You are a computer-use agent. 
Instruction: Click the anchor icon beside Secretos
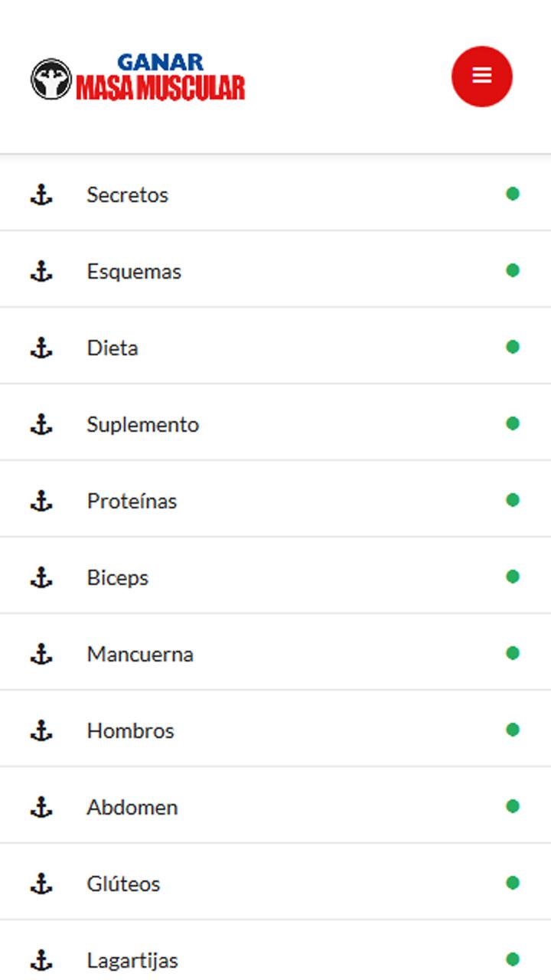pos(41,195)
